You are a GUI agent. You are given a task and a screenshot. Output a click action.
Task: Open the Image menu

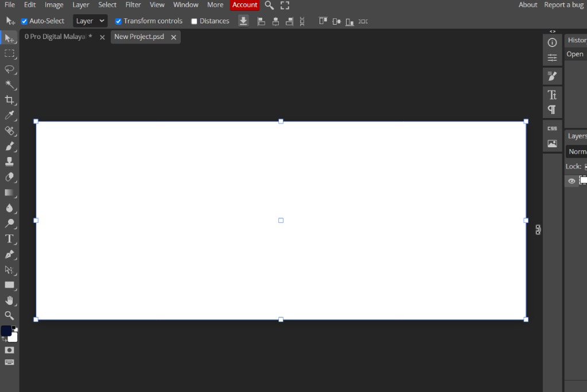tap(54, 5)
